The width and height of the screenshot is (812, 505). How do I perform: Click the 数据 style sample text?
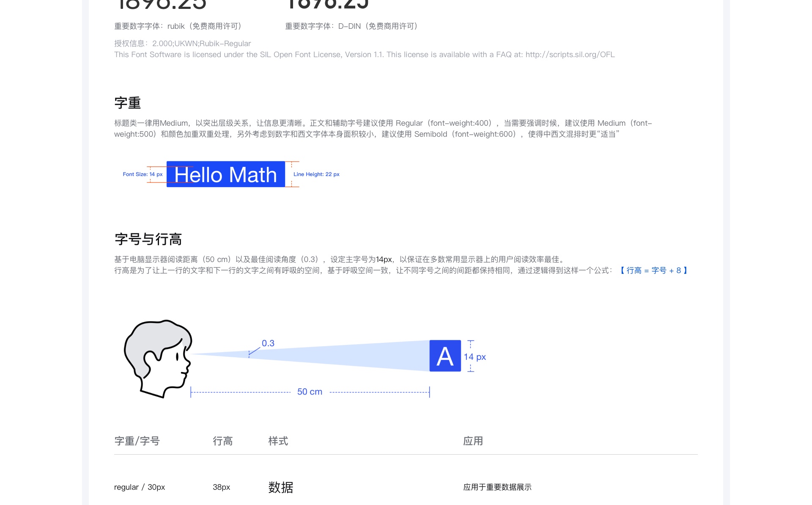point(280,487)
